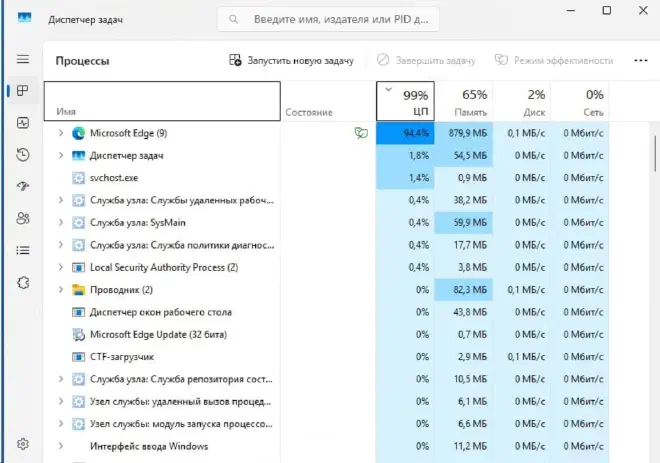Open the three-dots more options menu

(x=641, y=61)
